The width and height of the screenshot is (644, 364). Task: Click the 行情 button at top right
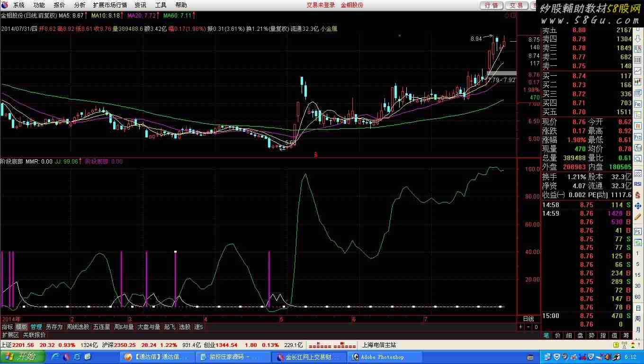coord(492,5)
